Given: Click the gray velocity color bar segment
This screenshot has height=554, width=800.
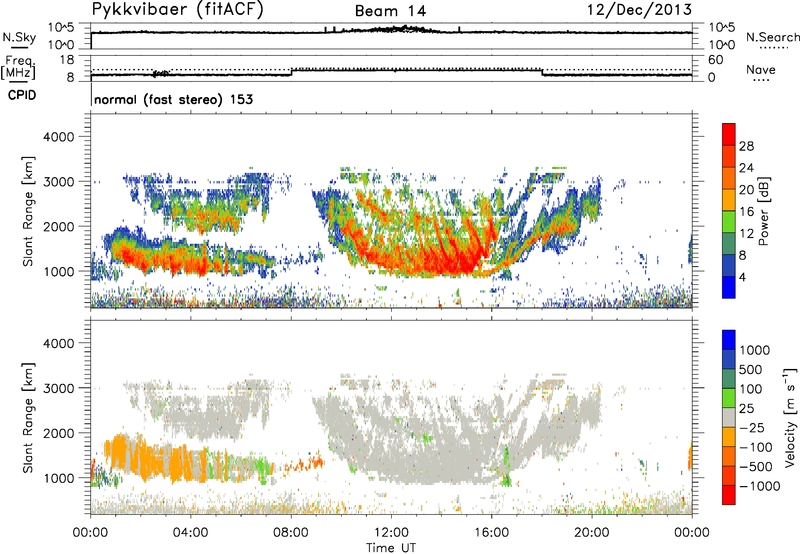Looking at the screenshot, I should pos(729,417).
